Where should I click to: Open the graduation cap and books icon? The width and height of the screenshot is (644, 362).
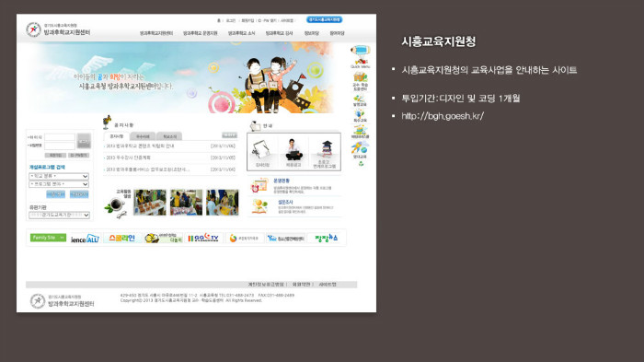326,149
